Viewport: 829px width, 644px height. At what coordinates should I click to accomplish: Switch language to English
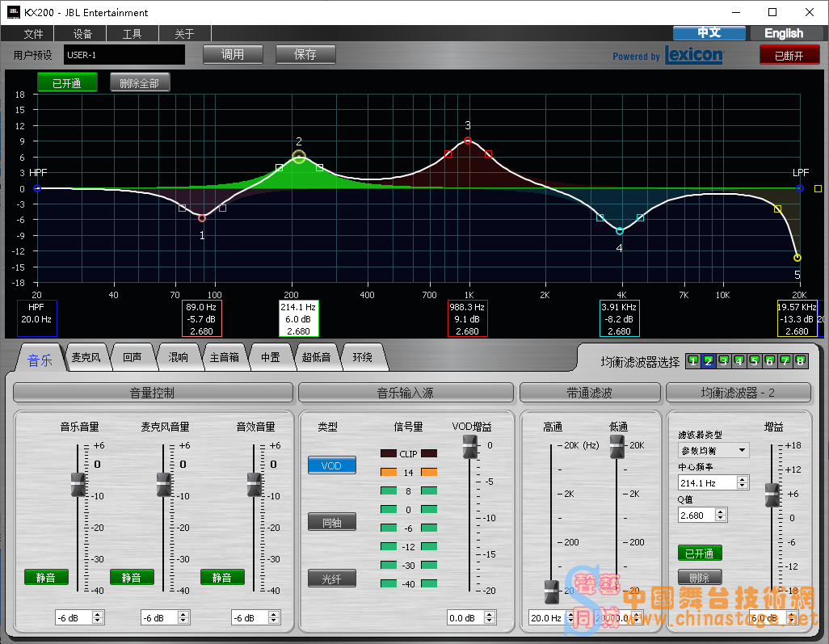pos(784,33)
